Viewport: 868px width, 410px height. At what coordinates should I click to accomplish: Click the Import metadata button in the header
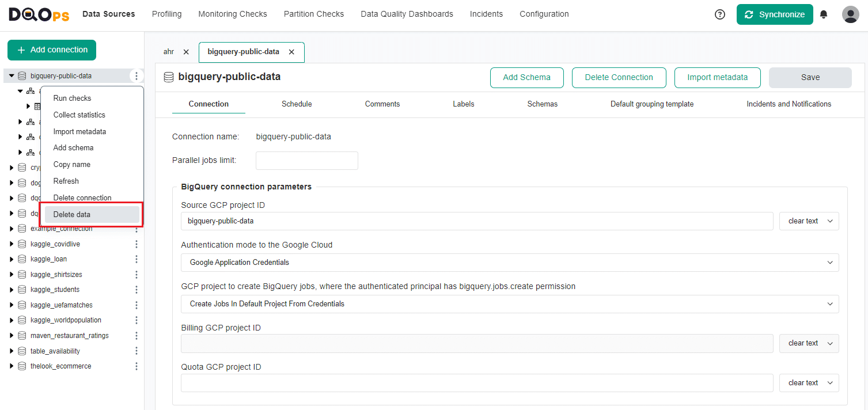coord(718,78)
